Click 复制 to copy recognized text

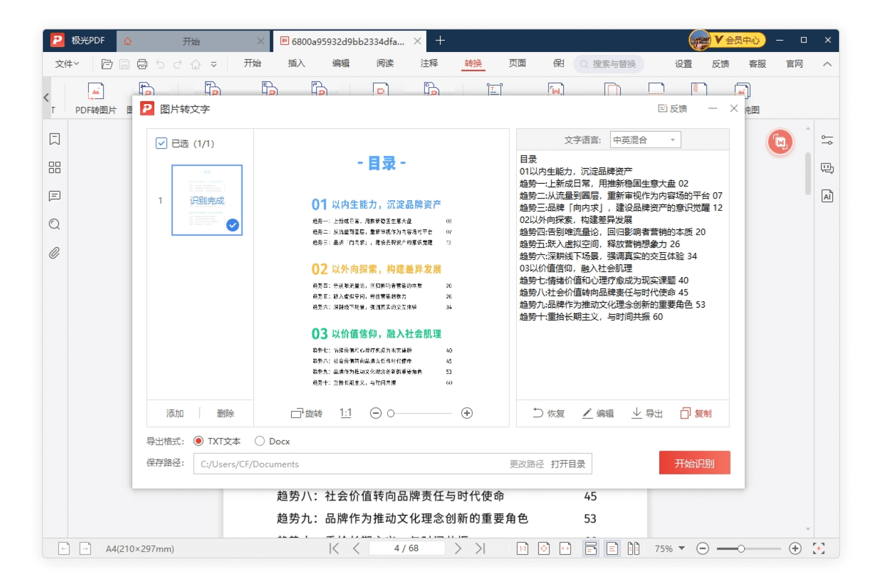coord(696,413)
